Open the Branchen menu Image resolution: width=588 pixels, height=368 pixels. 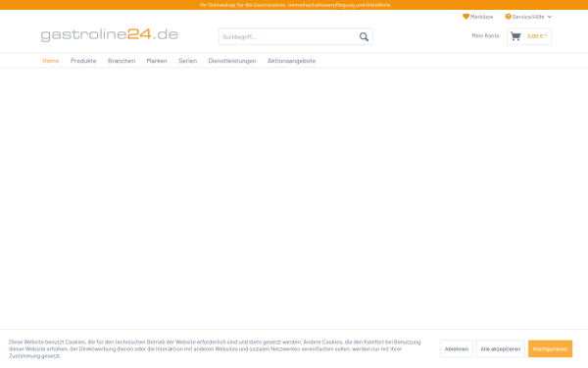click(122, 61)
